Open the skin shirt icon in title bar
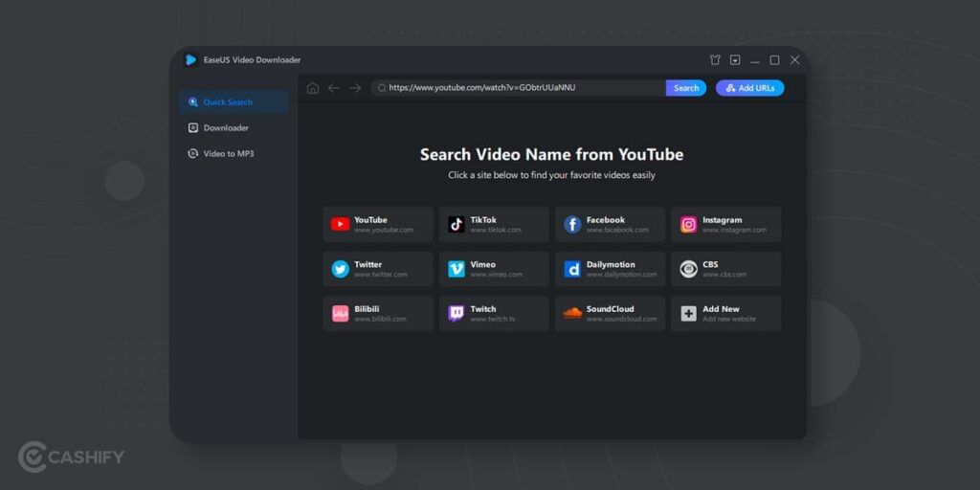Viewport: 980px width, 490px height. point(715,60)
